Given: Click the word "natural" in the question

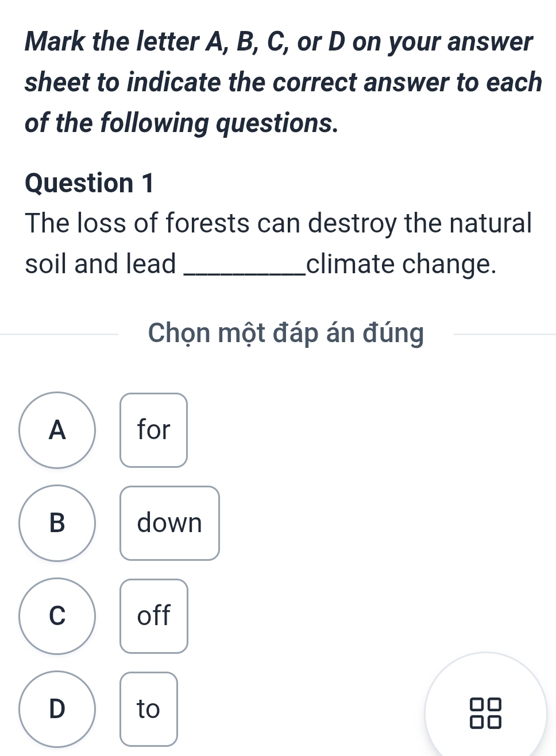Looking at the screenshot, I should pyautogui.click(x=490, y=223).
